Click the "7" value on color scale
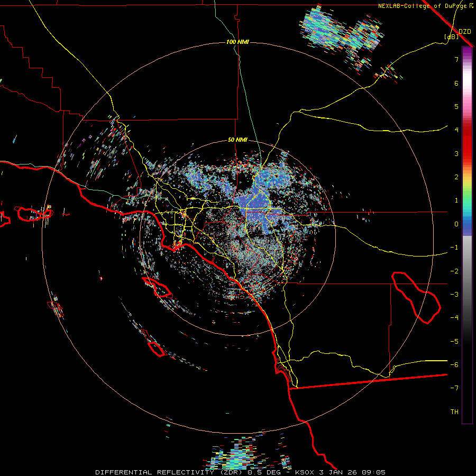This screenshot has height=476, width=476. 456,59
